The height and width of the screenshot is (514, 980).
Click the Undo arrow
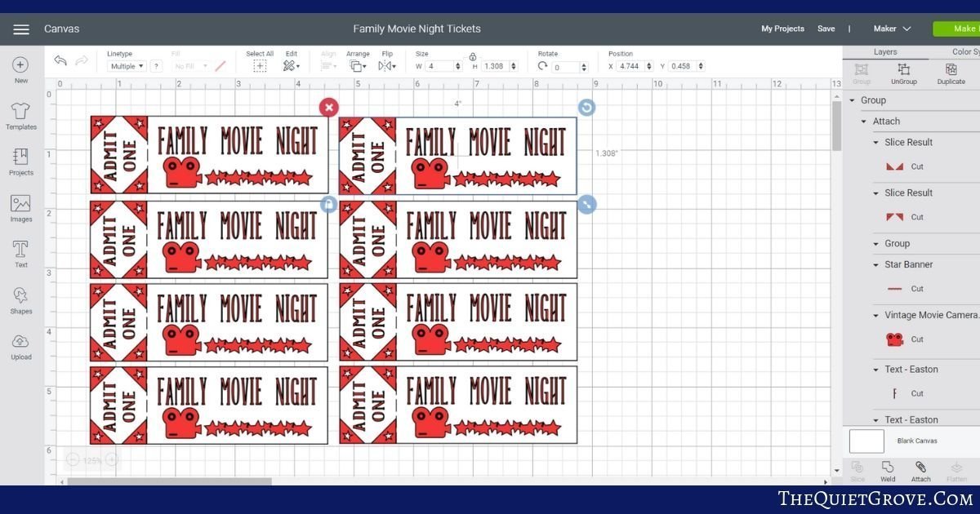pyautogui.click(x=60, y=60)
